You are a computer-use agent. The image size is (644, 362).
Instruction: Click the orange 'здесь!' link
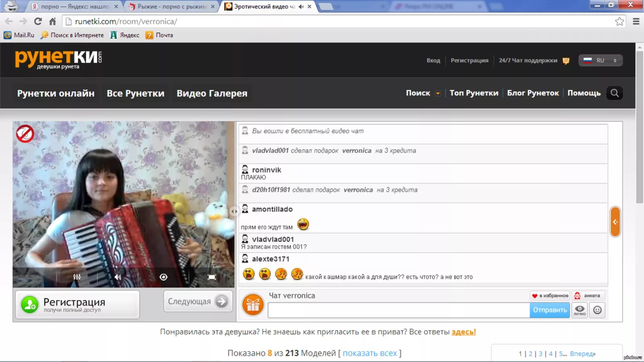point(464,332)
